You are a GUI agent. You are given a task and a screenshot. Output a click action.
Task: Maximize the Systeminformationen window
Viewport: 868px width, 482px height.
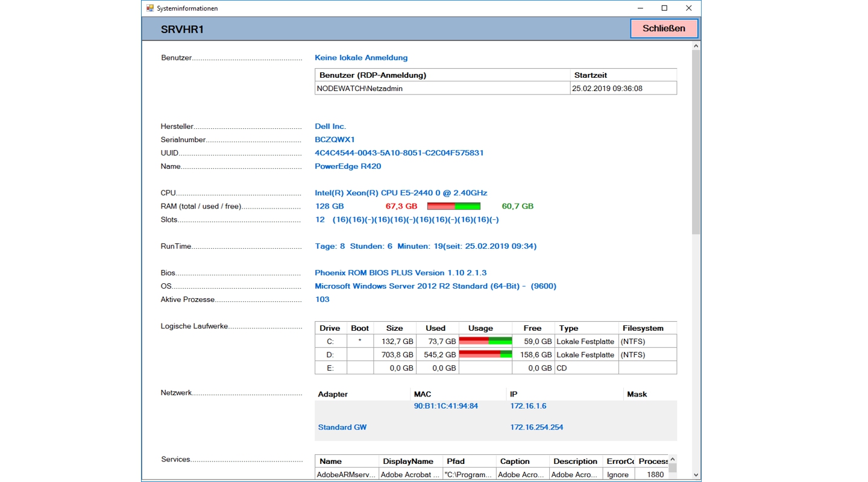(x=664, y=8)
